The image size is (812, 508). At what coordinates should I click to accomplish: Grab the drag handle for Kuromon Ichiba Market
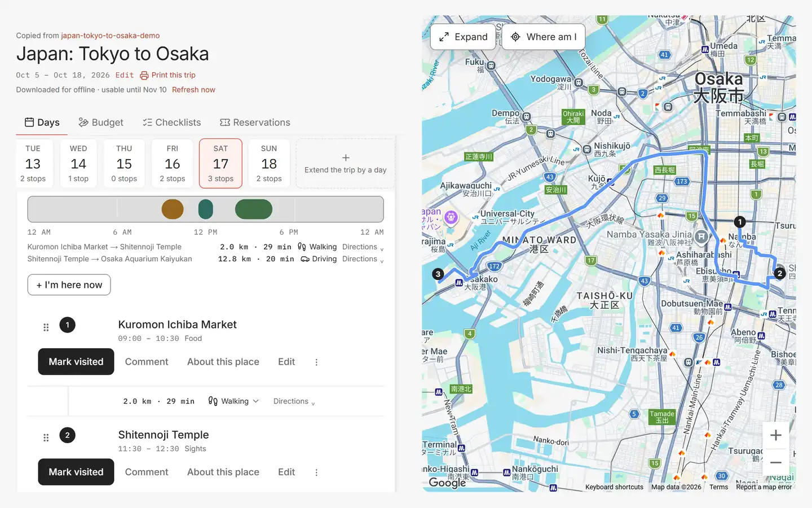point(46,327)
